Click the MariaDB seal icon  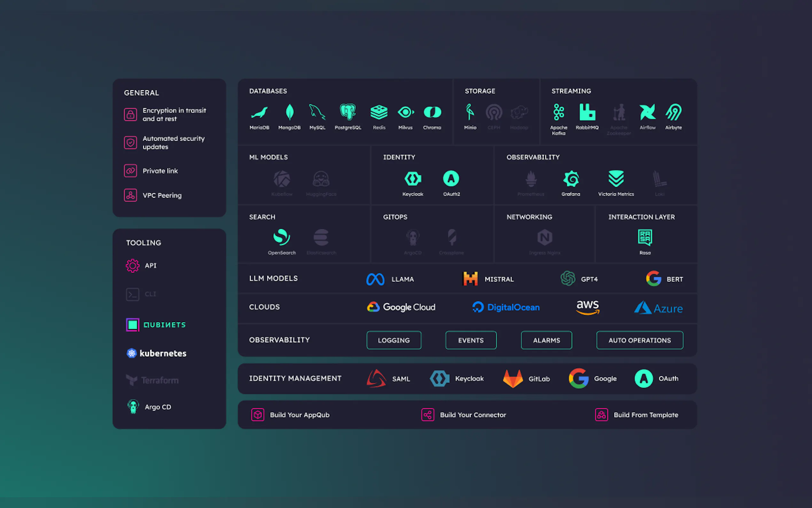tap(259, 113)
